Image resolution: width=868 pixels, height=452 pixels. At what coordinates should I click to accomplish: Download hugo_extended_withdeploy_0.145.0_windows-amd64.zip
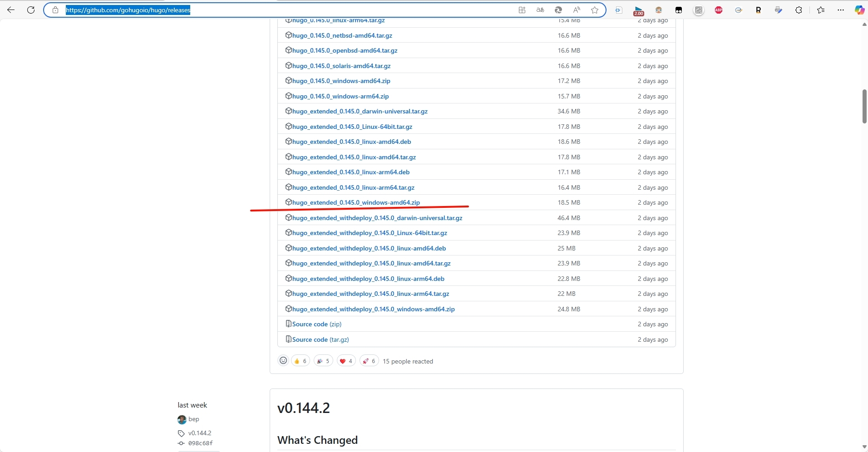374,309
